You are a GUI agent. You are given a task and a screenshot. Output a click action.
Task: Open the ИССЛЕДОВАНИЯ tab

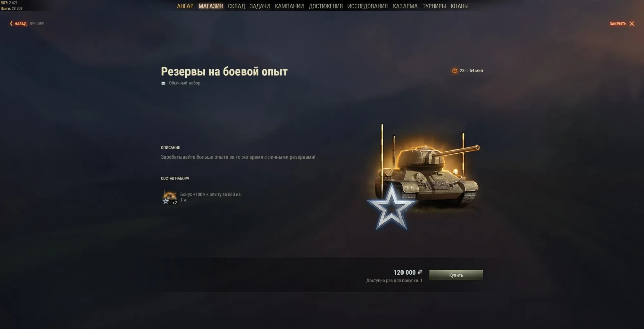(x=368, y=6)
